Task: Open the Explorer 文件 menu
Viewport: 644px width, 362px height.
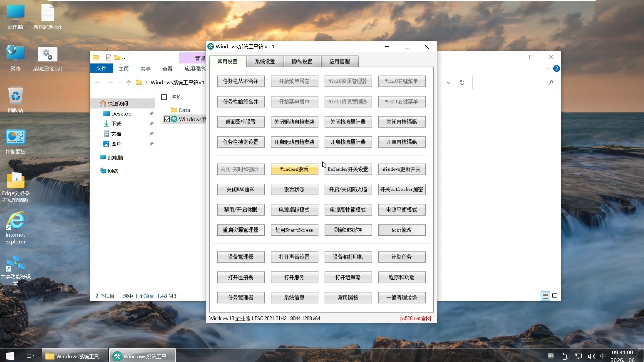Action: click(101, 69)
